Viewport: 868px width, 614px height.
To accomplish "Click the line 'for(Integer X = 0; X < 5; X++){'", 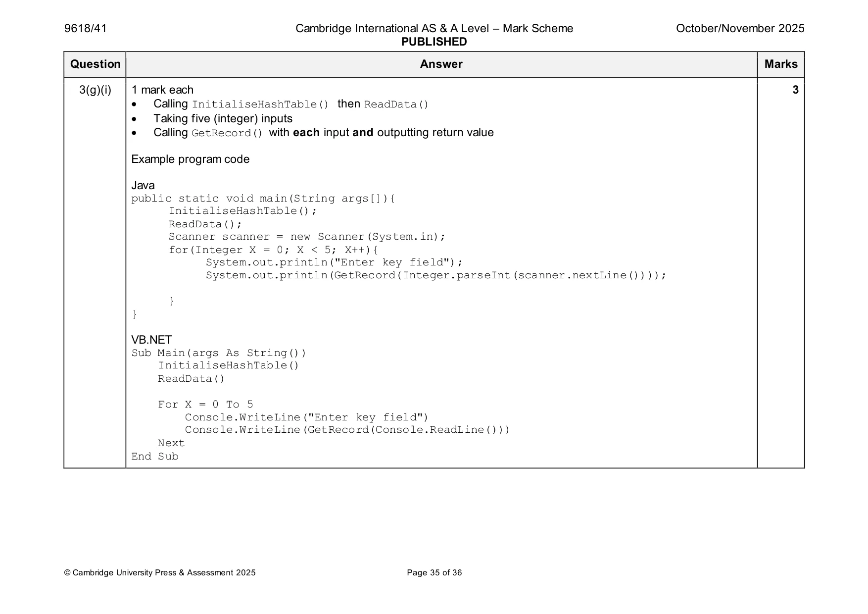I will (273, 250).
